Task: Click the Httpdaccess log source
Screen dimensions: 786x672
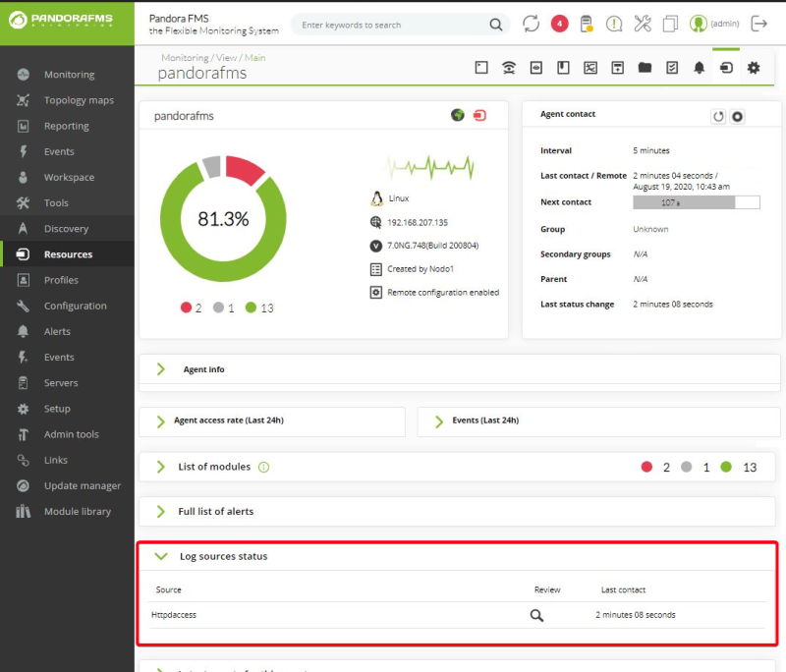Action: (174, 615)
